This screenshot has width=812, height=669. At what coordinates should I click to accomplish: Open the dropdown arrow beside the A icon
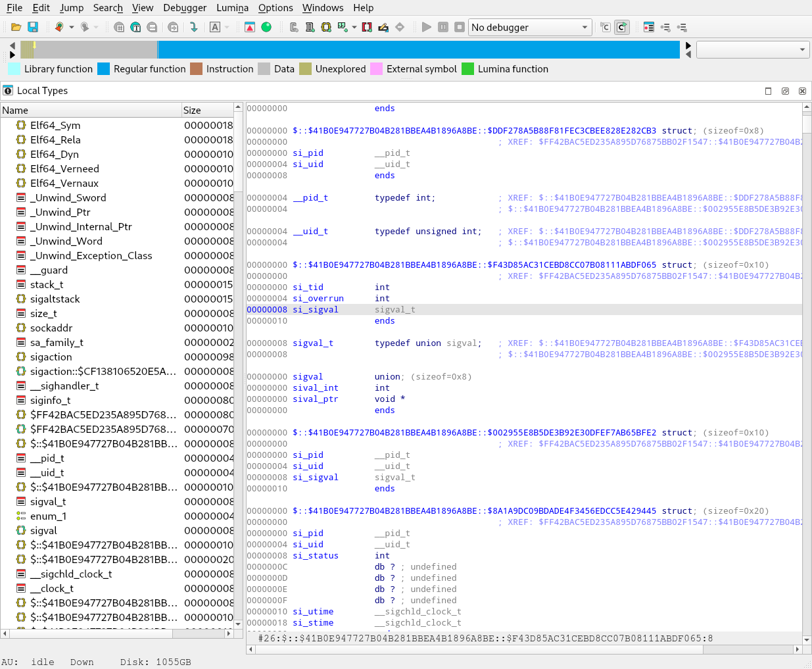coord(227,27)
